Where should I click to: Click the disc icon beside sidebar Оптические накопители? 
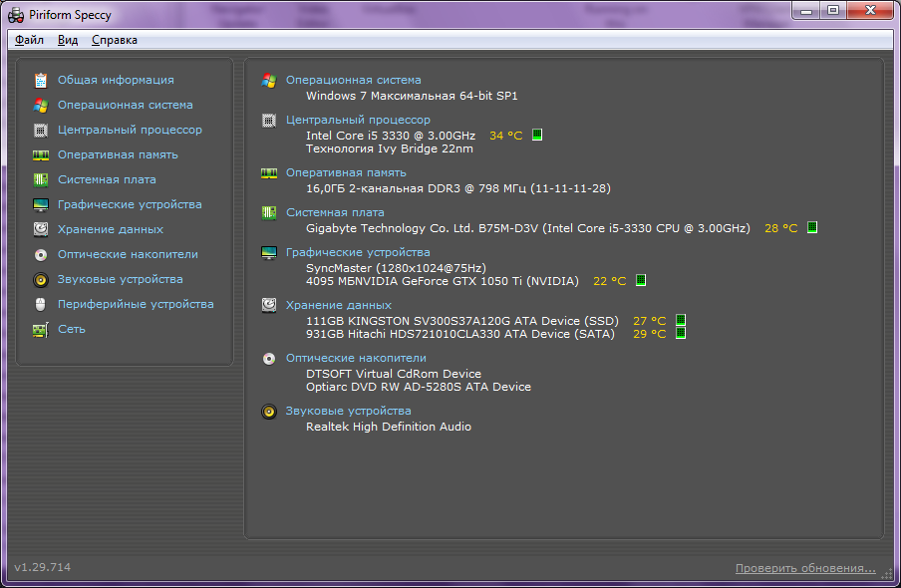point(40,254)
